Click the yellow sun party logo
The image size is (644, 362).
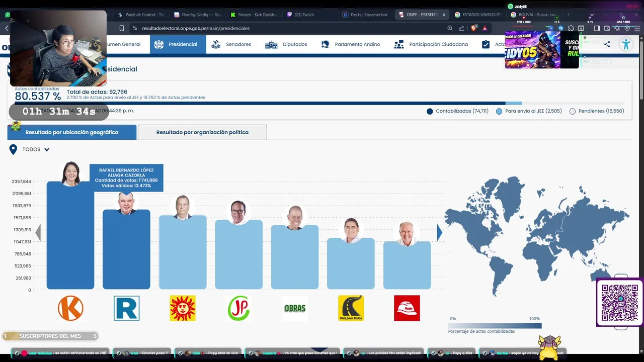[183, 308]
